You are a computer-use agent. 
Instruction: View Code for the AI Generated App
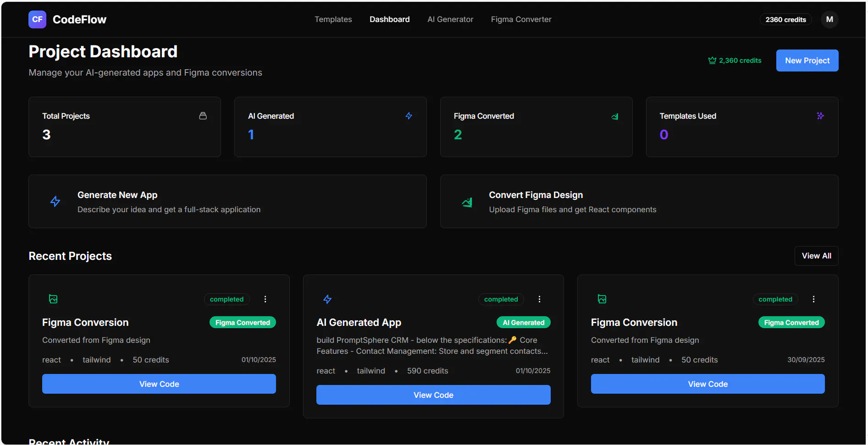[433, 395]
